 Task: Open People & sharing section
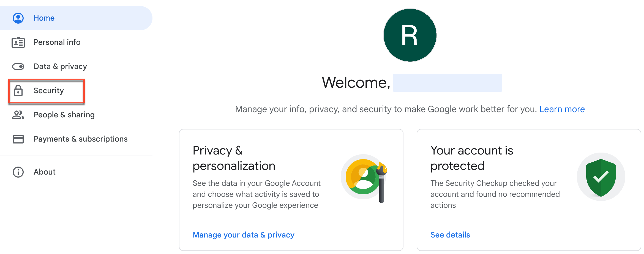76,115
